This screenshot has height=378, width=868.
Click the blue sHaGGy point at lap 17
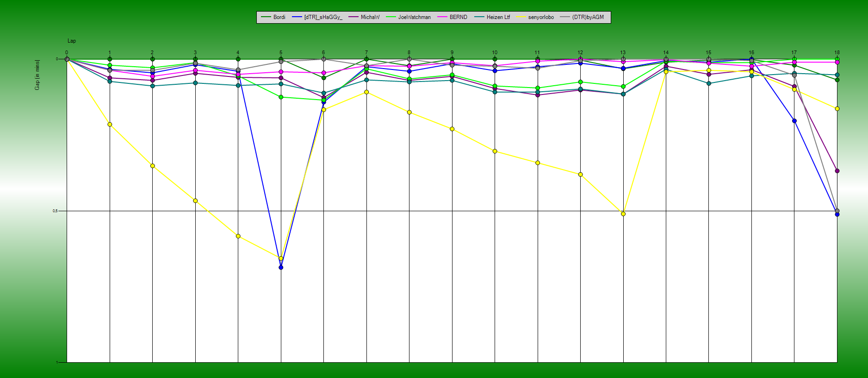tap(794, 121)
